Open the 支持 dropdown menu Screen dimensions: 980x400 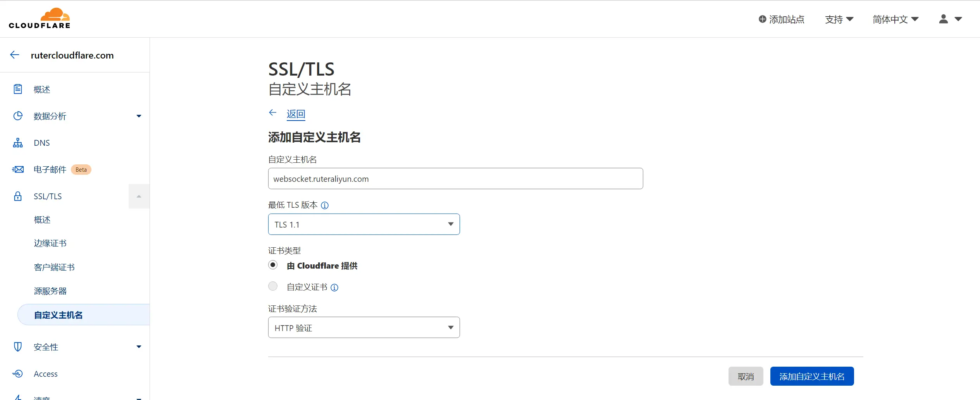[839, 19]
